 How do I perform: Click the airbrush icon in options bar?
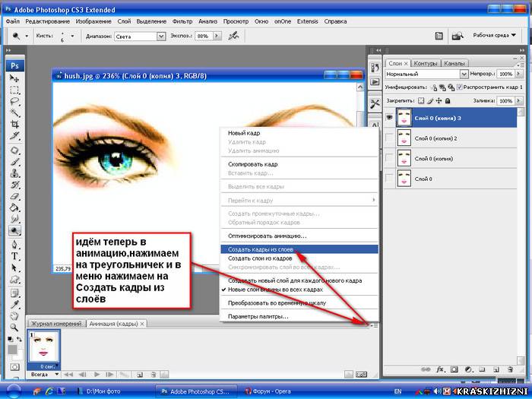click(x=233, y=36)
